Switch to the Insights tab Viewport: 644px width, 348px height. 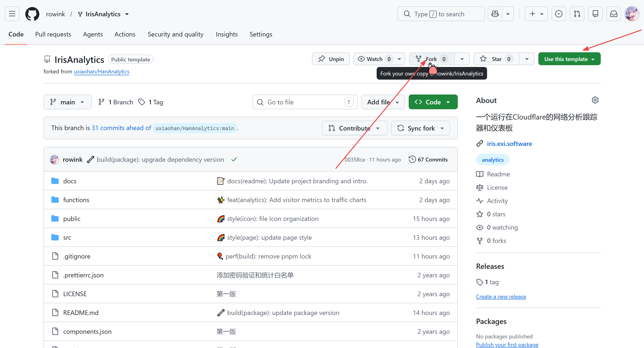click(227, 34)
